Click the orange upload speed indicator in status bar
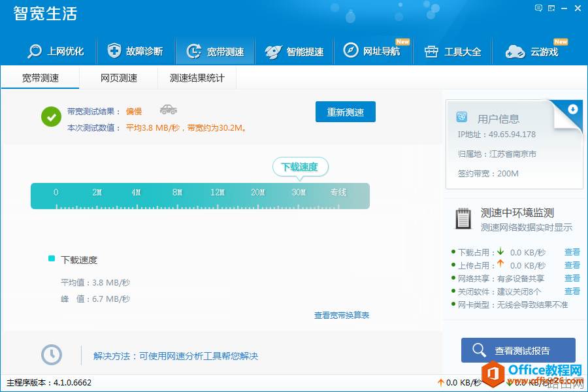 click(459, 383)
